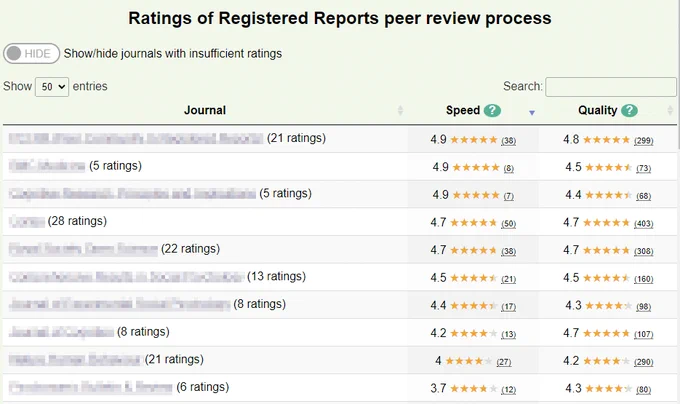The image size is (680, 404).
Task: Click the 4.2 speed star rating
Action: tap(474, 333)
